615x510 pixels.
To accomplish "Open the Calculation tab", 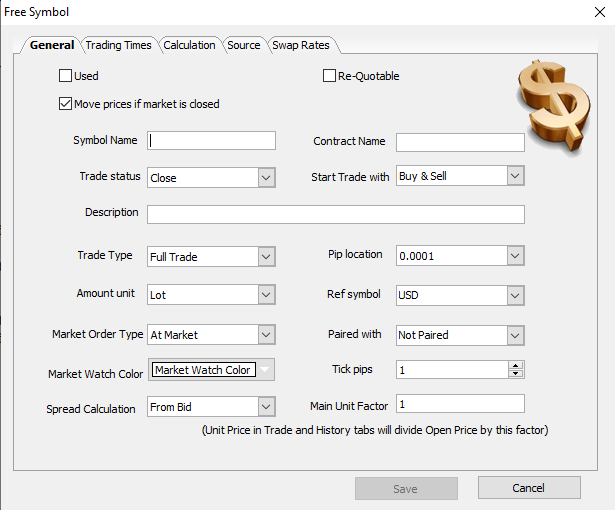I will click(x=189, y=45).
